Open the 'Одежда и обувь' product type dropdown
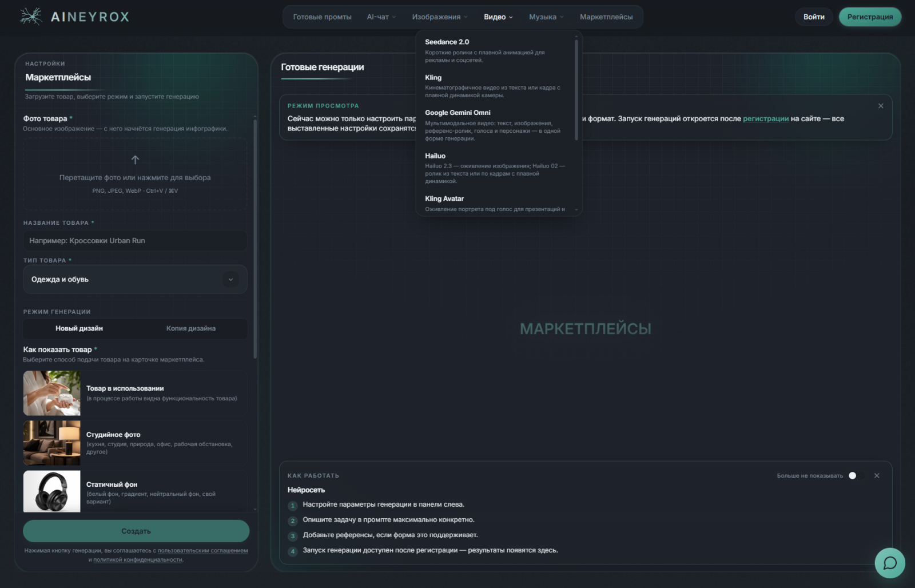Image resolution: width=915 pixels, height=588 pixels. [x=135, y=279]
